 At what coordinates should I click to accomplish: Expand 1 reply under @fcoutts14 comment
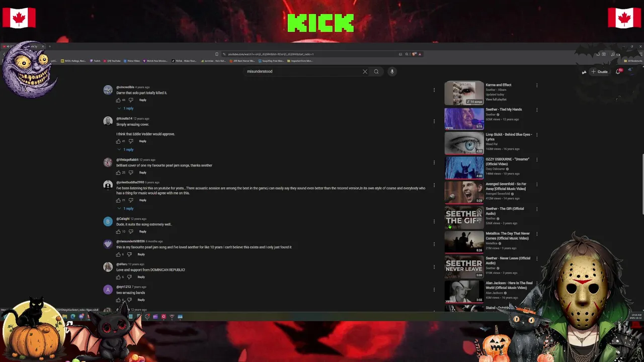(126, 150)
